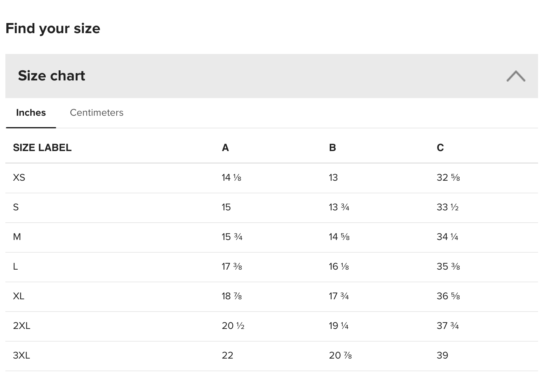Select the XS size row label
Image resolution: width=545 pixels, height=392 pixels.
(19, 178)
